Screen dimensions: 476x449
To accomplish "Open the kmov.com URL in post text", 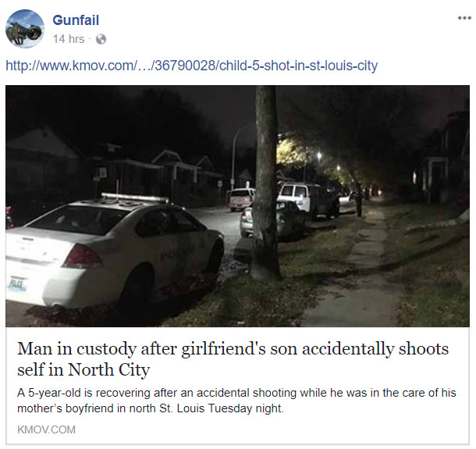I will (191, 66).
